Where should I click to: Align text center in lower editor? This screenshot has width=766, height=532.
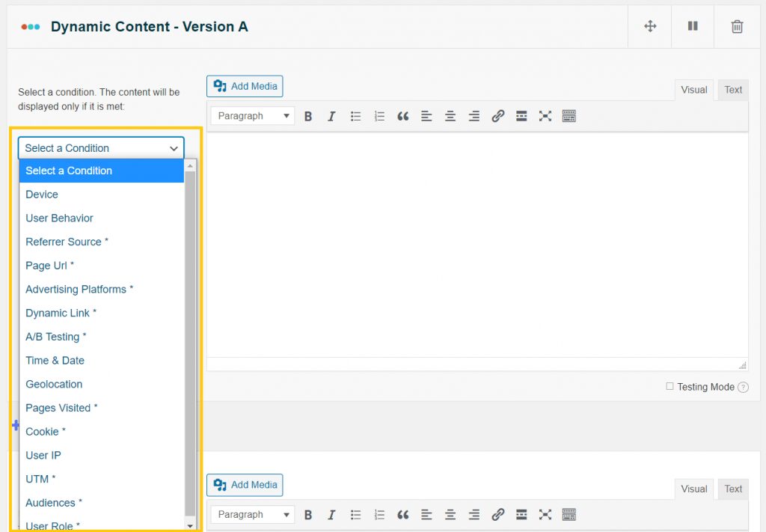(x=450, y=515)
